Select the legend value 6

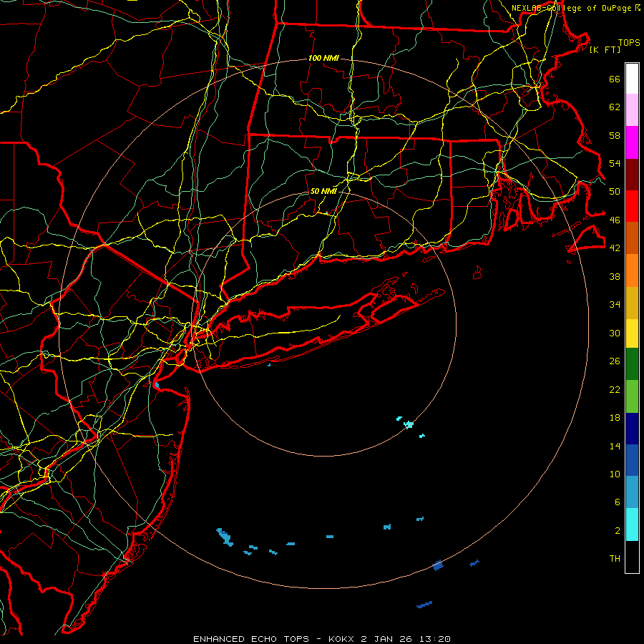618,502
